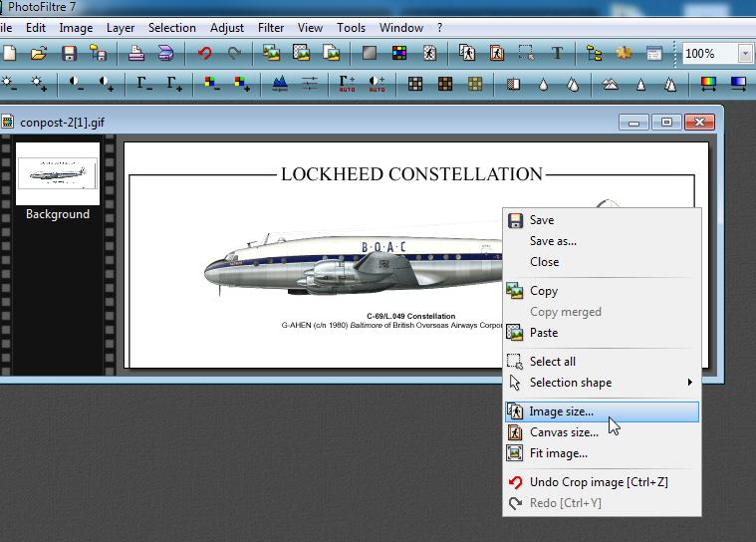The height and width of the screenshot is (542, 756).
Task: Open the Tools menu
Action: pos(351,28)
